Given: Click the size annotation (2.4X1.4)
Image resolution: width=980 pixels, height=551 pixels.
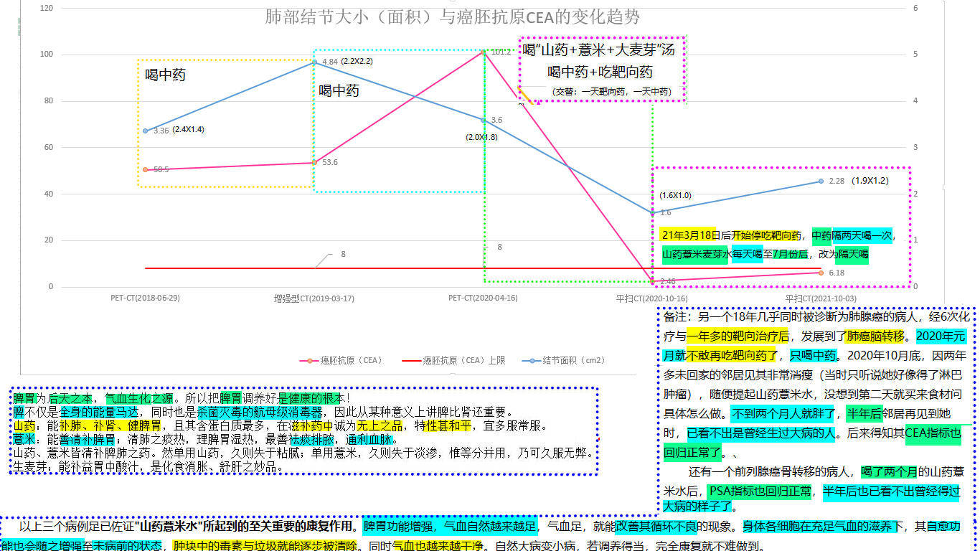Looking at the screenshot, I should coord(189,130).
